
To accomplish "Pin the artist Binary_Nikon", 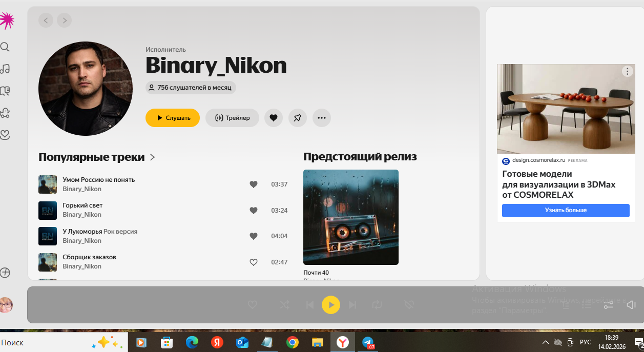I will [x=298, y=118].
